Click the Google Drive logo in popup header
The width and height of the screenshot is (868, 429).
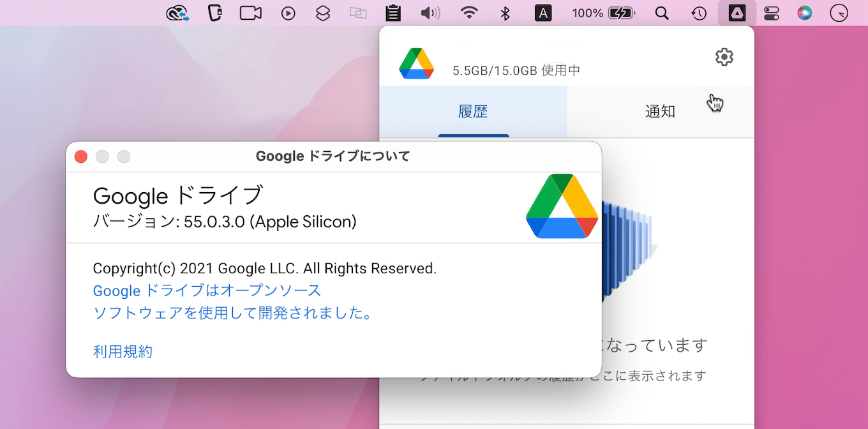tap(416, 63)
